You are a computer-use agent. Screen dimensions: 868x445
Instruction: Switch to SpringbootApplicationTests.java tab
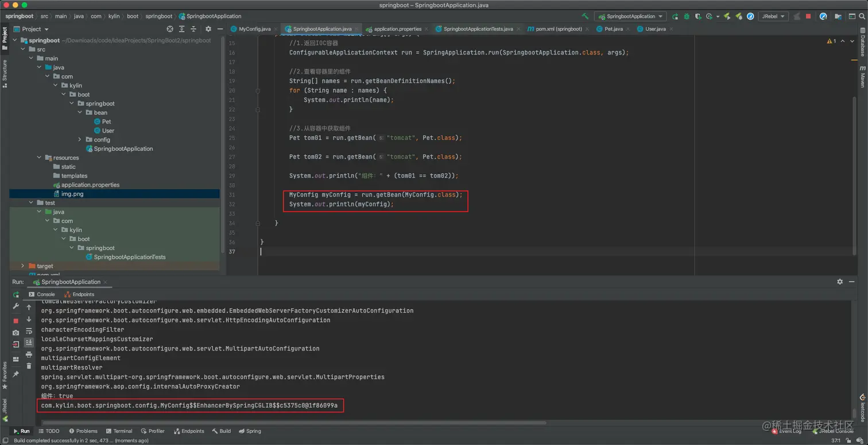[478, 29]
